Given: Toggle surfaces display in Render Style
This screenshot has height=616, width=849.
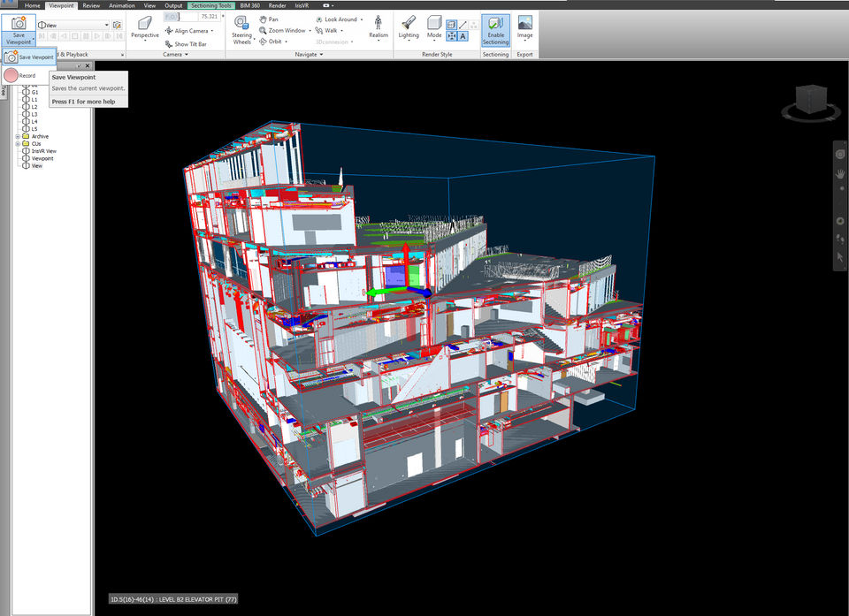Looking at the screenshot, I should coord(452,25).
